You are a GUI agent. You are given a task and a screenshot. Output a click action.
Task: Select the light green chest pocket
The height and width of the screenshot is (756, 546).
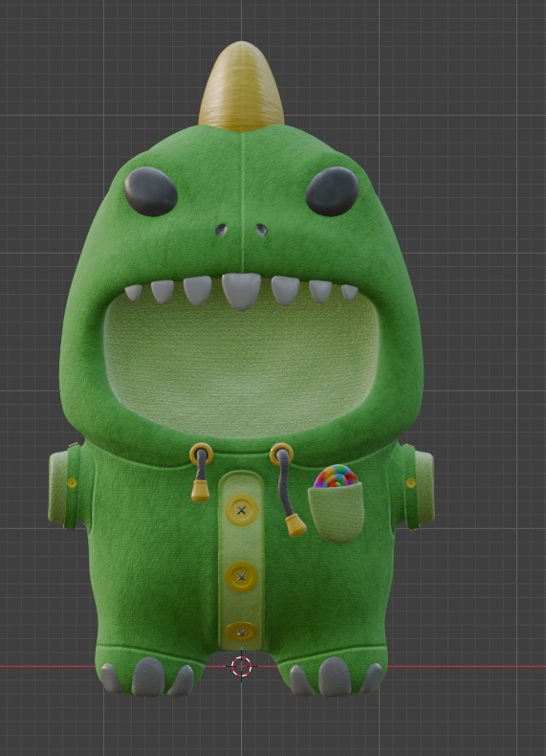pos(336,514)
